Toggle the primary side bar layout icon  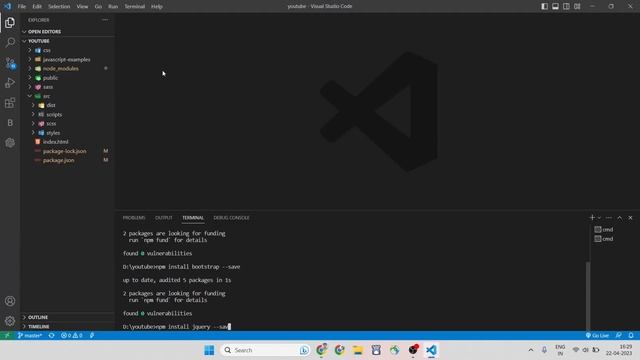544,6
